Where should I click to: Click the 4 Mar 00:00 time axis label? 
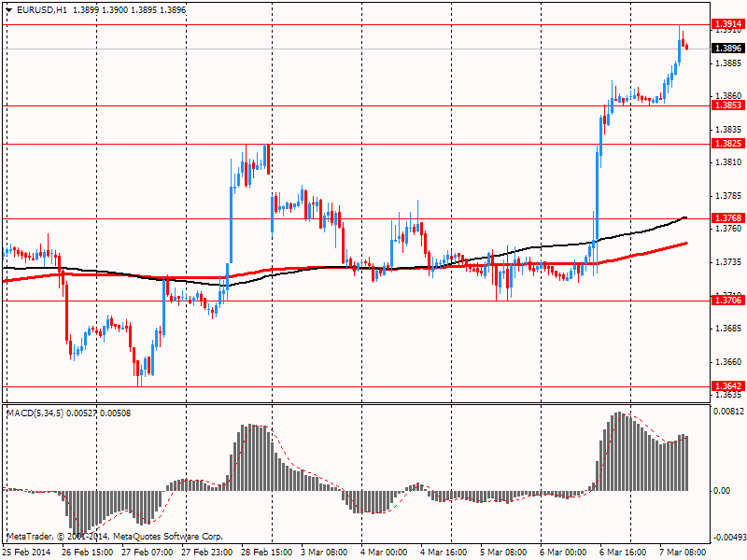[x=384, y=553]
